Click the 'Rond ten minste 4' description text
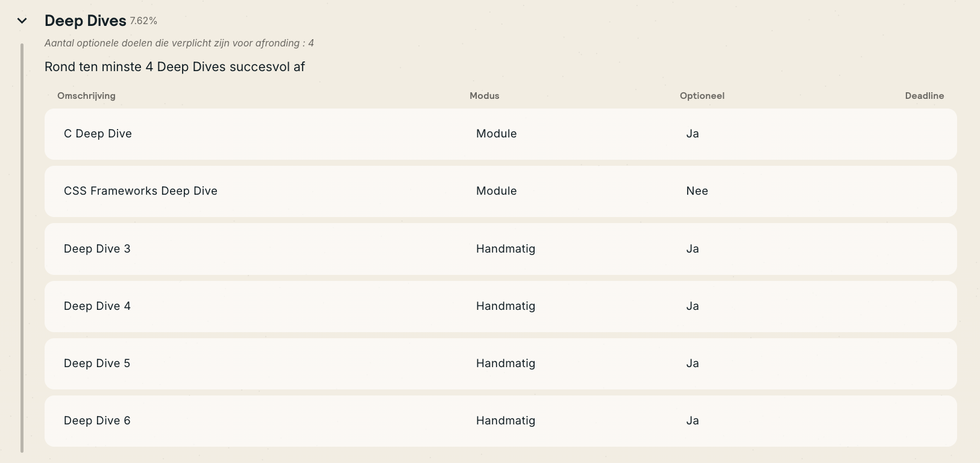 pyautogui.click(x=175, y=67)
